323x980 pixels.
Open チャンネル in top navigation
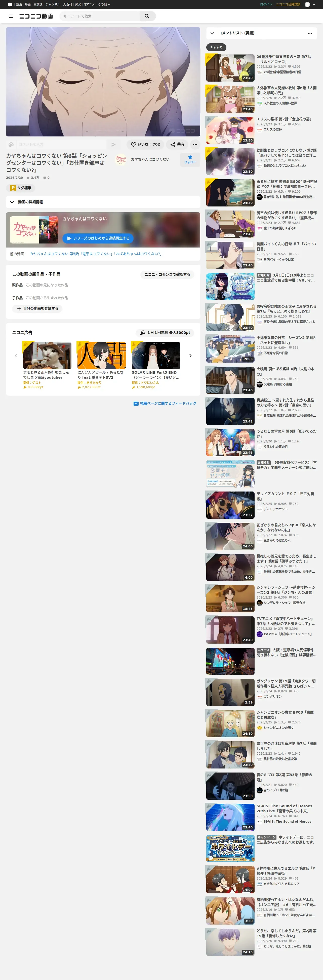[x=53, y=5]
